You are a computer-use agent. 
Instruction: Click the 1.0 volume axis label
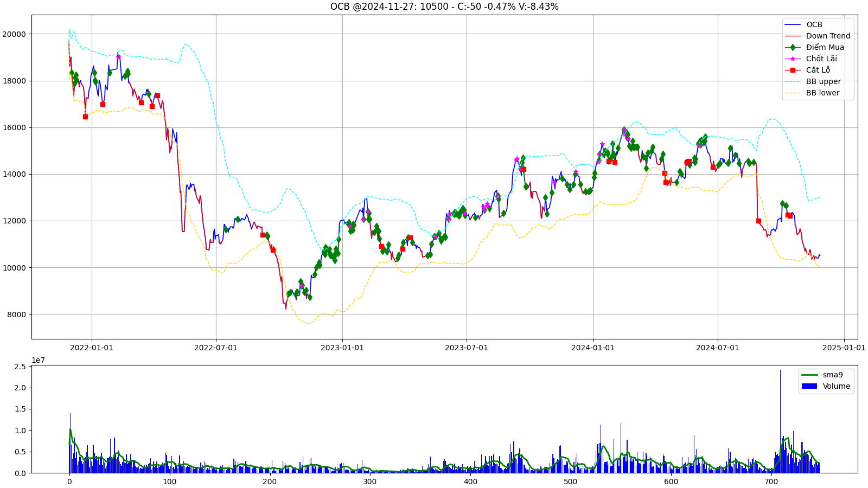(20, 431)
